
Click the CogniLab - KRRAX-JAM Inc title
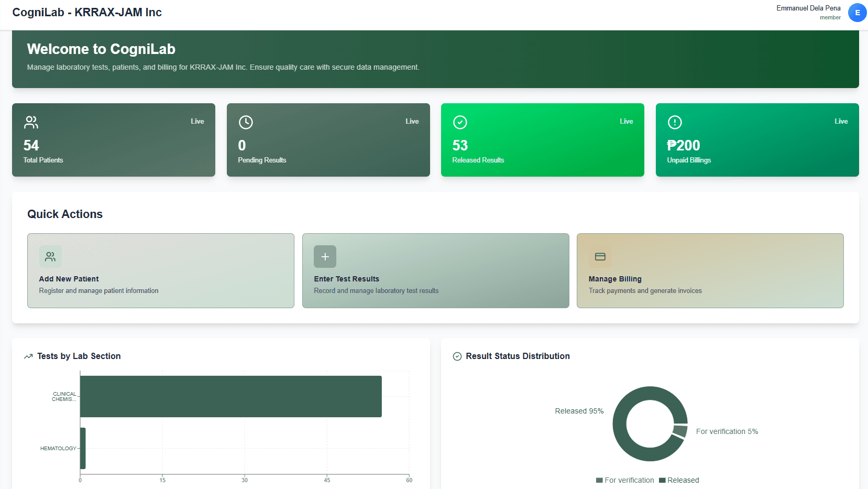click(87, 12)
